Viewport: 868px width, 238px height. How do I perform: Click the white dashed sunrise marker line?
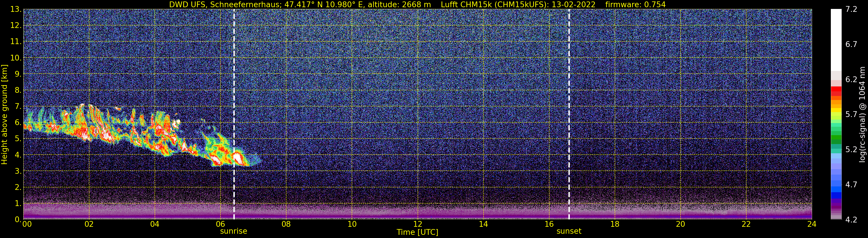234,114
